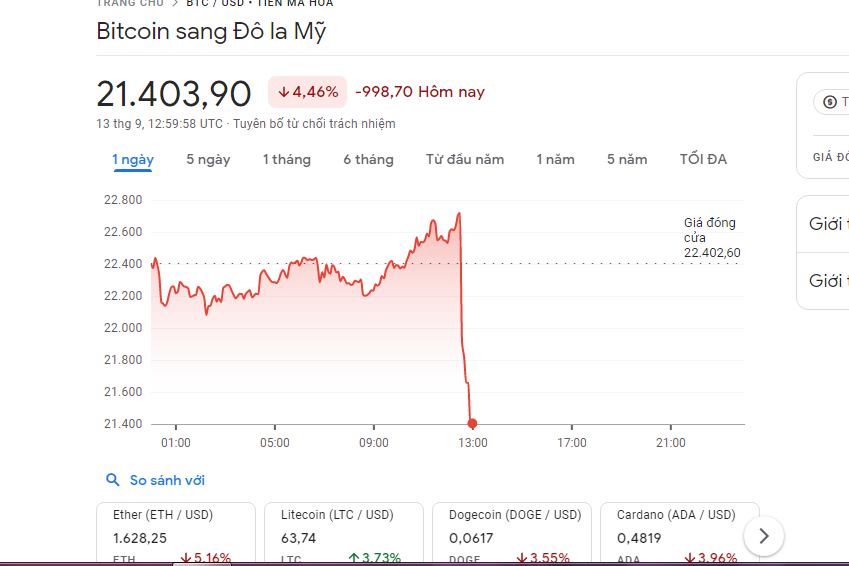Click the red 4,46% change badge
This screenshot has width=849, height=566.
307,92
